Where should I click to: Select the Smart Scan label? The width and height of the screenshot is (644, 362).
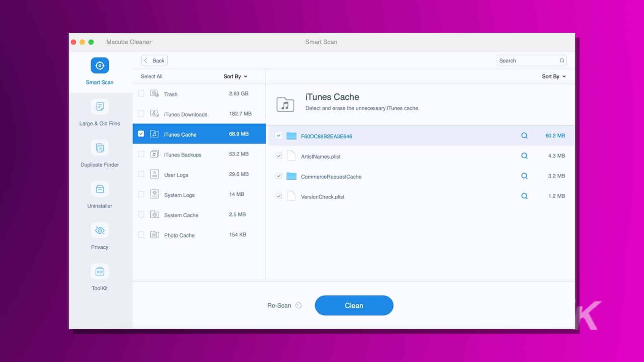coord(100,82)
